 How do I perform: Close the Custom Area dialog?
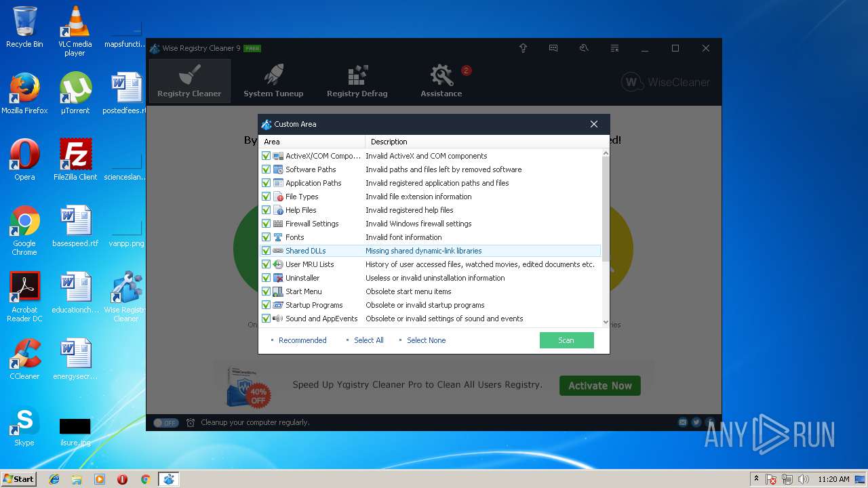pyautogui.click(x=594, y=124)
